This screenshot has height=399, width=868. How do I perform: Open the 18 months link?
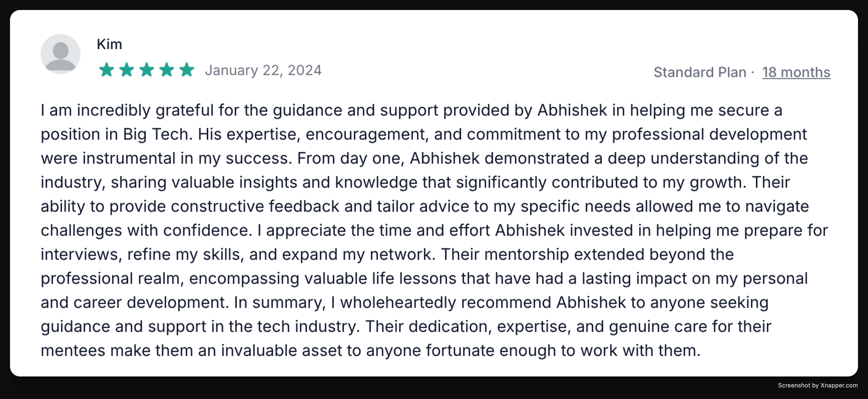[796, 72]
